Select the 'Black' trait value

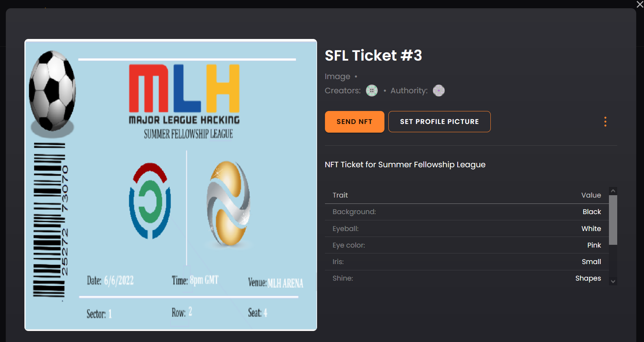click(x=592, y=212)
